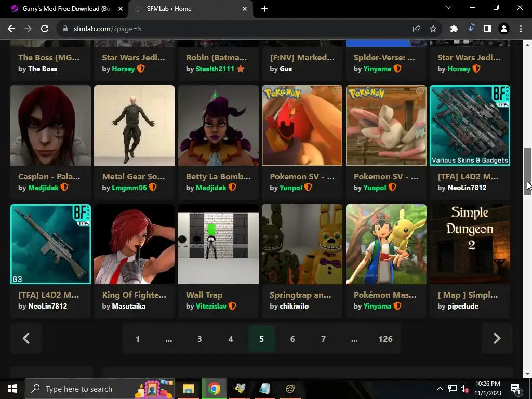532x399 pixels.
Task: Jump to pagination page 7
Action: 323,339
